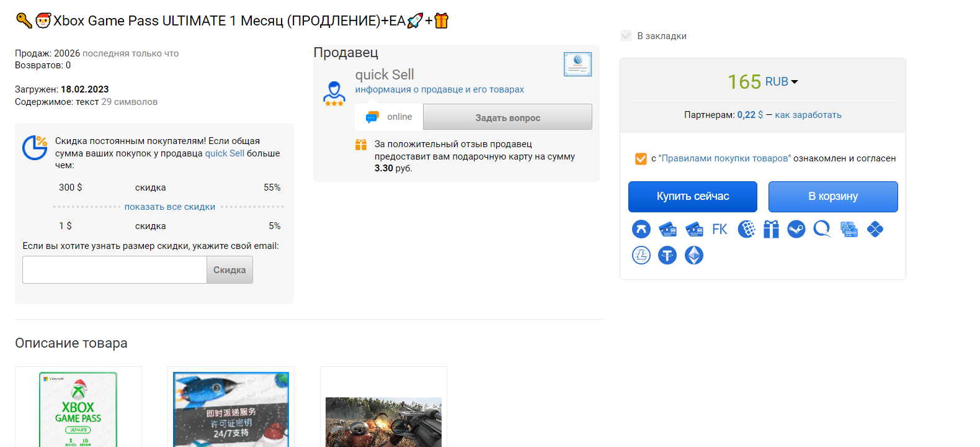Choose the bank card icon beside the arch logo
980x447 pixels.
pos(667,229)
